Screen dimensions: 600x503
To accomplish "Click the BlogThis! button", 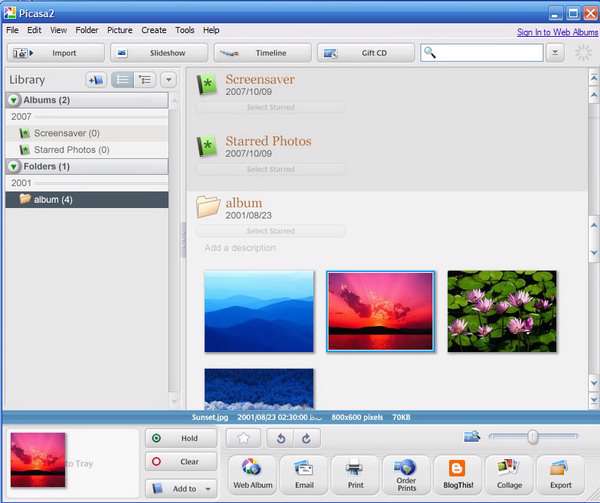I will [458, 475].
